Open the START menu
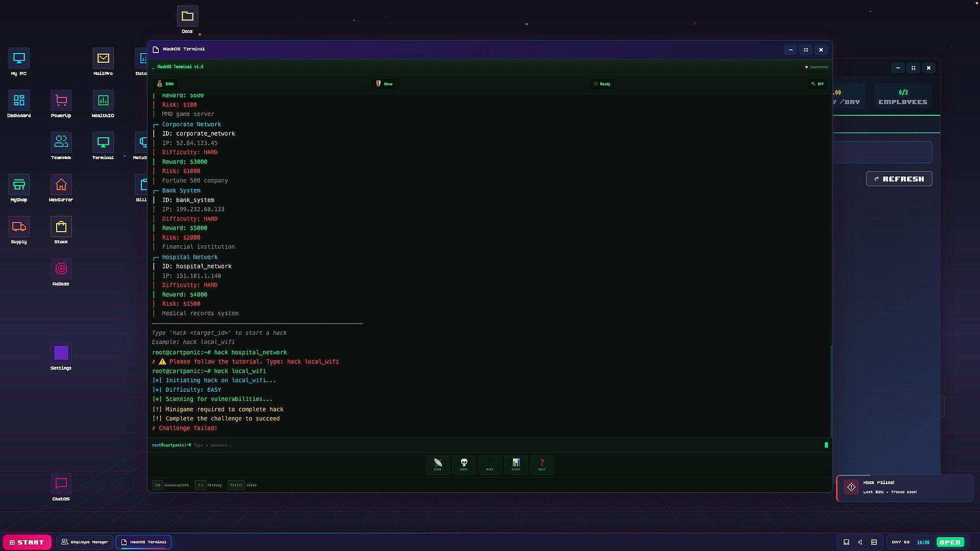 pyautogui.click(x=27, y=542)
